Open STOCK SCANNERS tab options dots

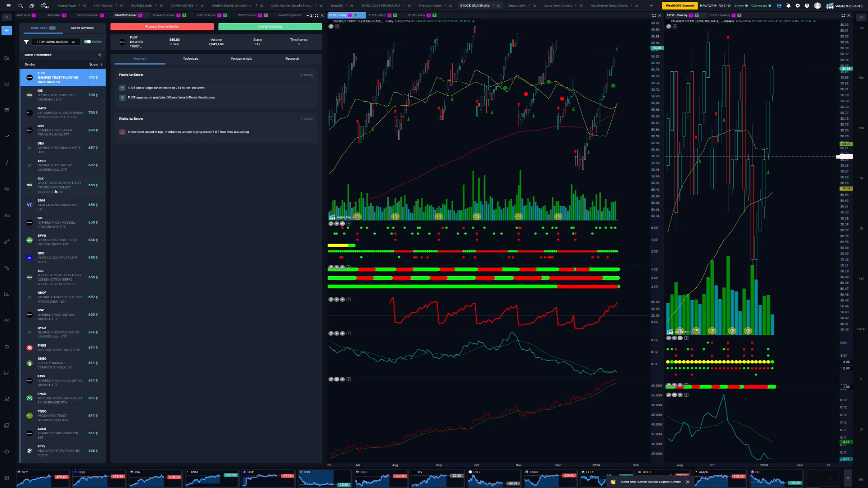[494, 6]
